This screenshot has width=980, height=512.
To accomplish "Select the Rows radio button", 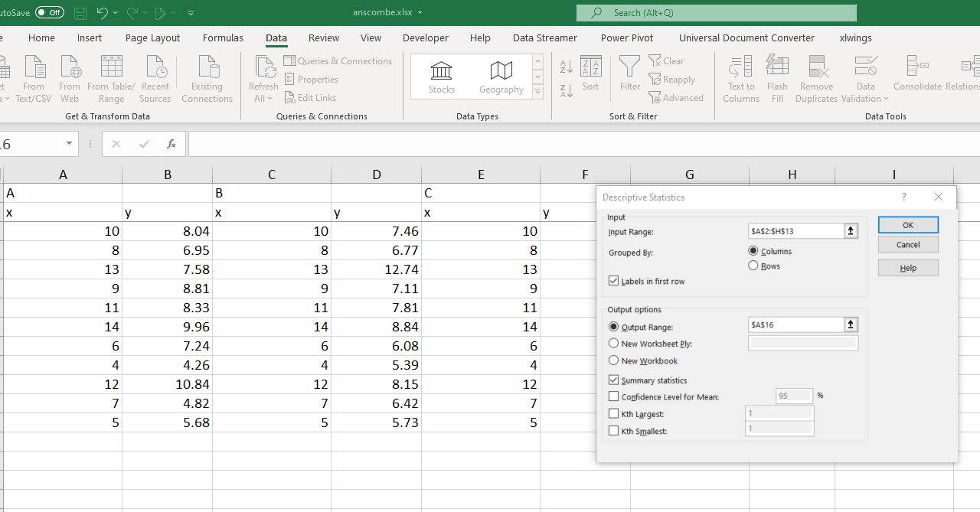I will pos(753,266).
